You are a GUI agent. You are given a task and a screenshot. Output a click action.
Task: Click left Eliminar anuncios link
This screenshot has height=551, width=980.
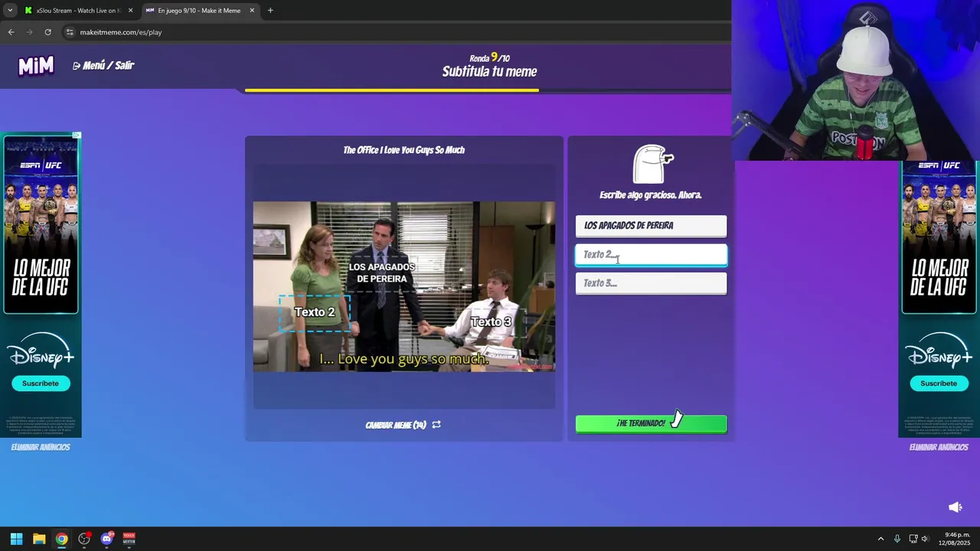41,447
